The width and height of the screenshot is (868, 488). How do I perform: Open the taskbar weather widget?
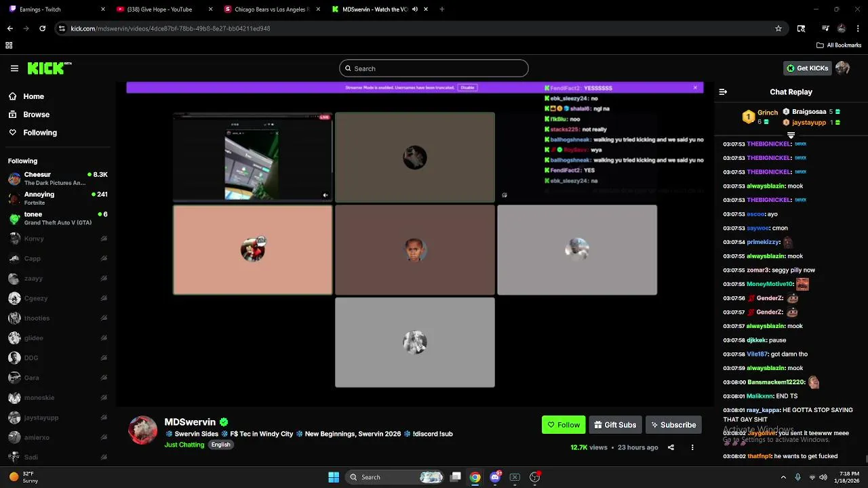[24, 477]
